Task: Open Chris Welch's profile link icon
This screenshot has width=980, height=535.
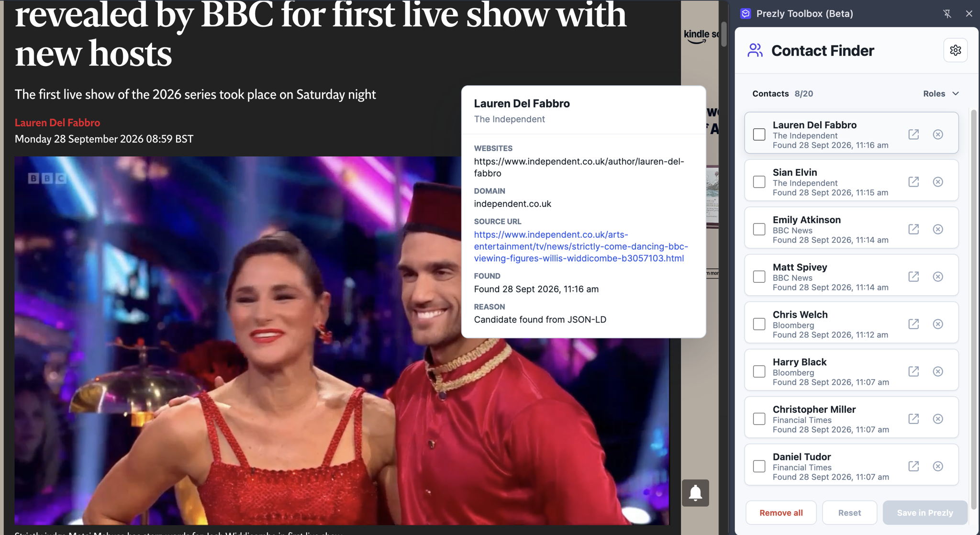Action: tap(913, 324)
